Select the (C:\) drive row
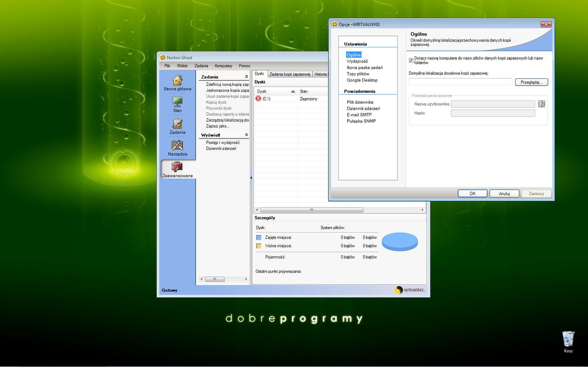Image resolution: width=588 pixels, height=367 pixels. pyautogui.click(x=290, y=99)
